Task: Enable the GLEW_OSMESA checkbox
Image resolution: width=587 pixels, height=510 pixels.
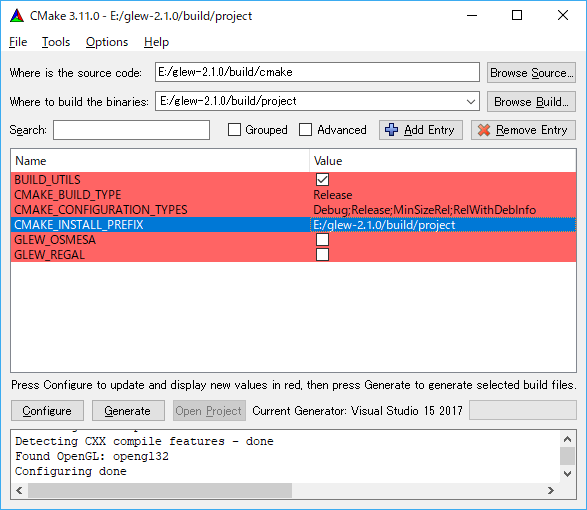Action: [x=322, y=240]
